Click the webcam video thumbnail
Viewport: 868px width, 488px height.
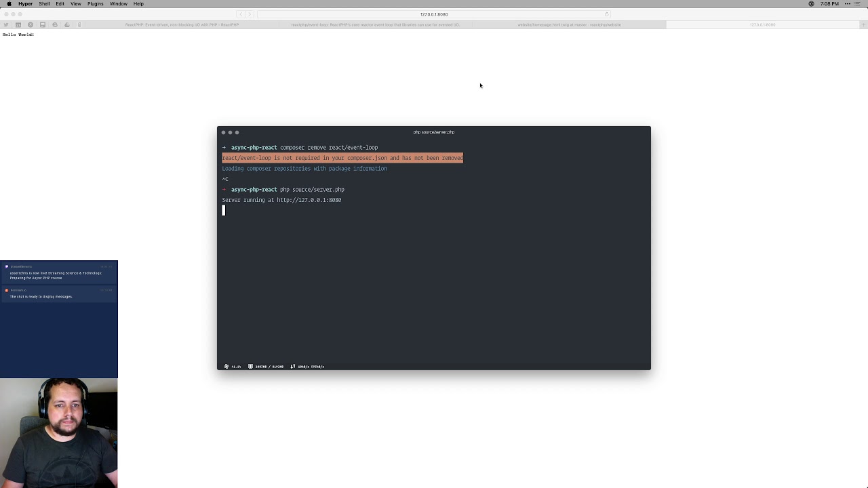(x=59, y=433)
